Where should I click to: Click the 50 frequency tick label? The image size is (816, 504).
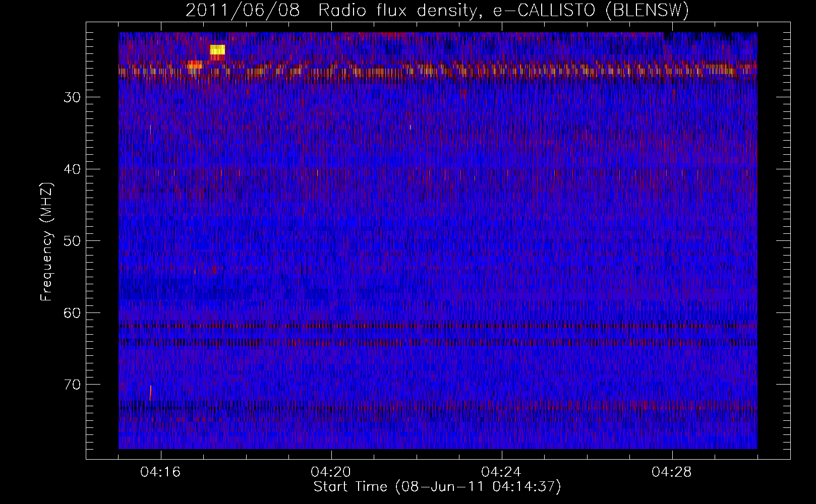click(x=72, y=241)
